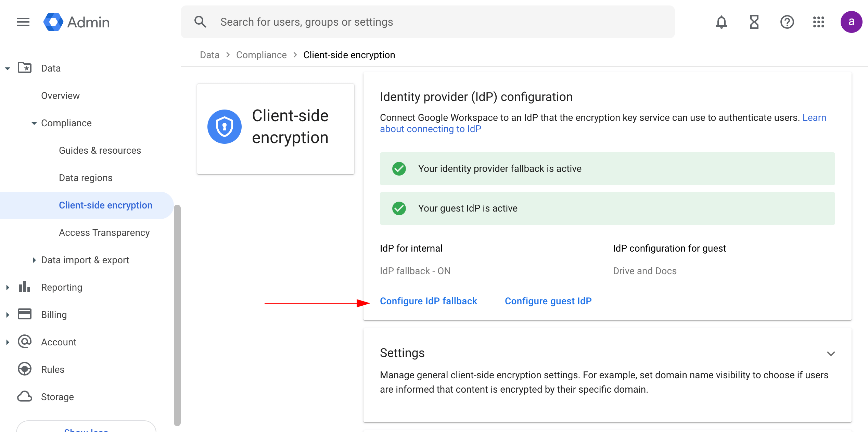
Task: Click 'IdP fallback - ON' text
Action: (415, 271)
